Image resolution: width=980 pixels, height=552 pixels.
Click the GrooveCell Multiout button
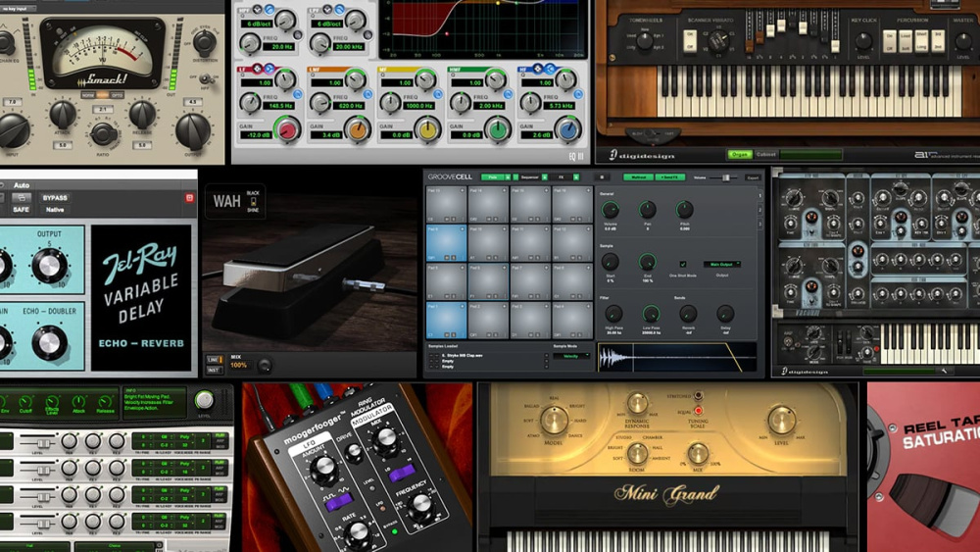pos(637,177)
